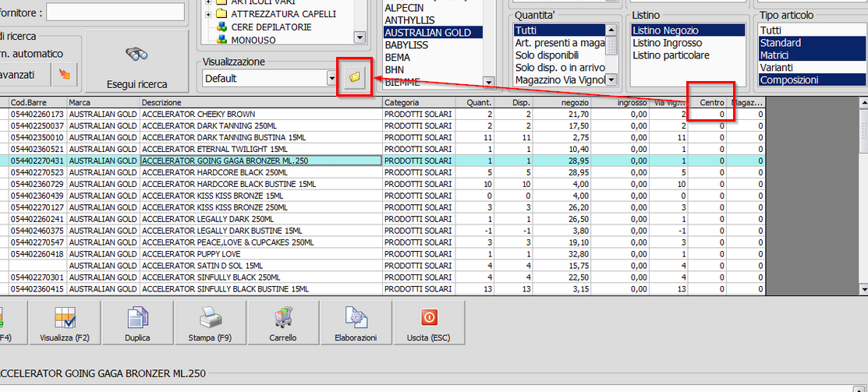Select Listino Negozio in the Listino list
This screenshot has height=392, width=868.
689,30
